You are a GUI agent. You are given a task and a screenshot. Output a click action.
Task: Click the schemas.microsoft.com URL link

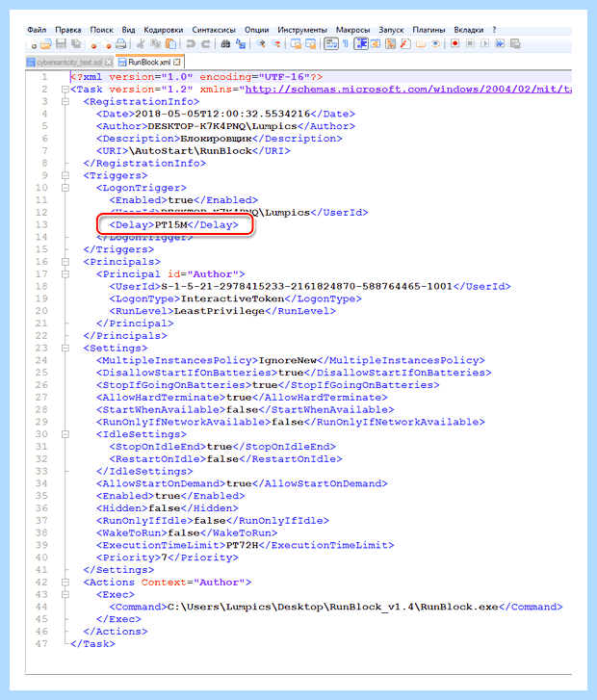(408, 90)
